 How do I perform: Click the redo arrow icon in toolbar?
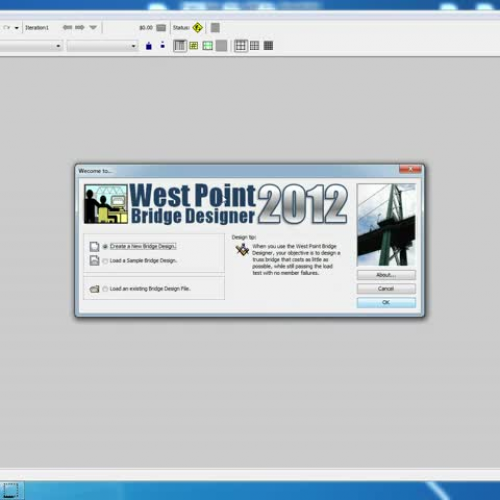tap(7, 28)
